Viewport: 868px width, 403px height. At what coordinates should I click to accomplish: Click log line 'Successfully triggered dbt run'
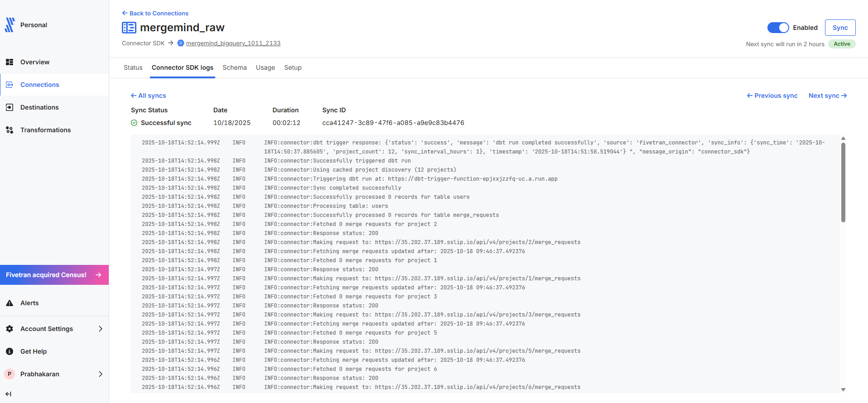(338, 161)
